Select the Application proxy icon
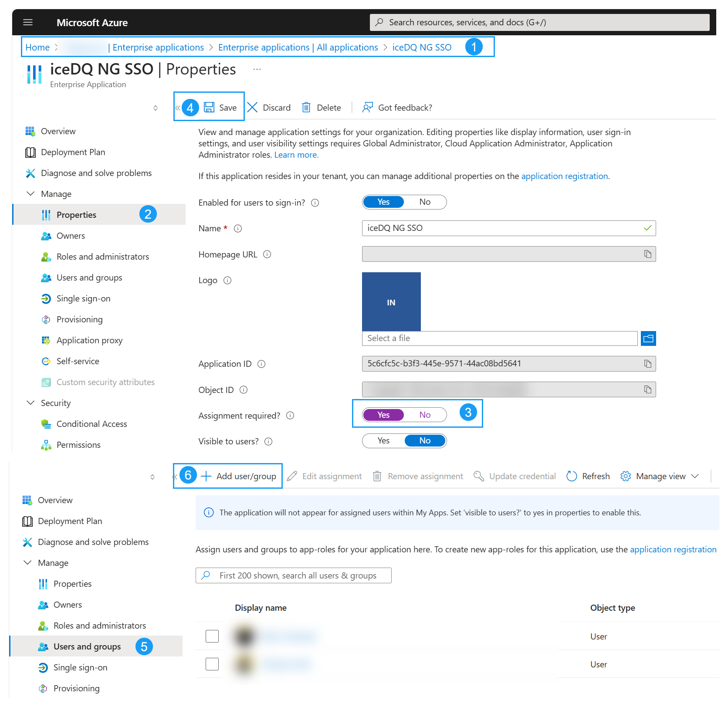 46,340
